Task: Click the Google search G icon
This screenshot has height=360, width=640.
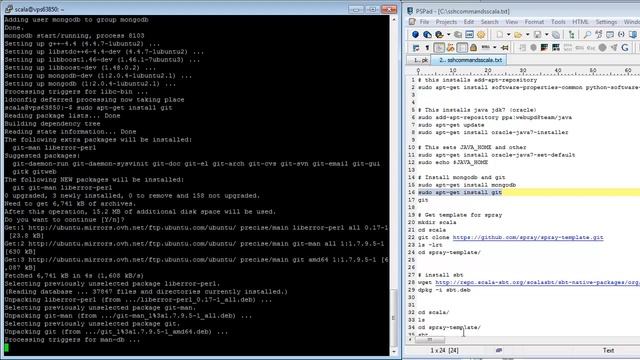Action: click(x=625, y=48)
